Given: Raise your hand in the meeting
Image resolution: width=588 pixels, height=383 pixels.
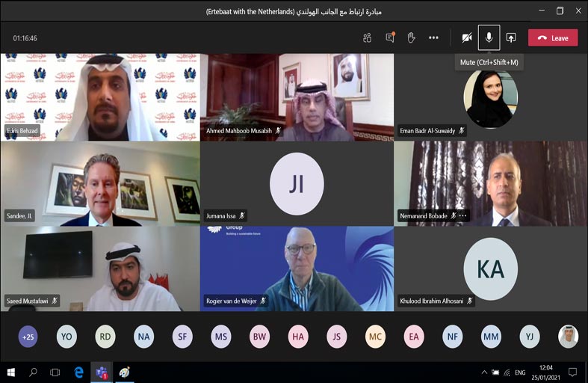Looking at the screenshot, I should [x=411, y=37].
